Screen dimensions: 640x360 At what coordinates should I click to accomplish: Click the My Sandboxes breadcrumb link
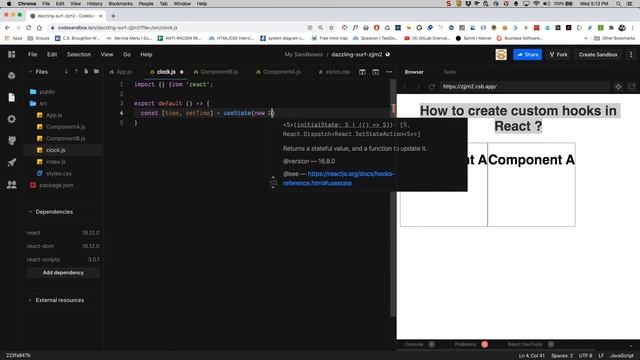(303, 54)
